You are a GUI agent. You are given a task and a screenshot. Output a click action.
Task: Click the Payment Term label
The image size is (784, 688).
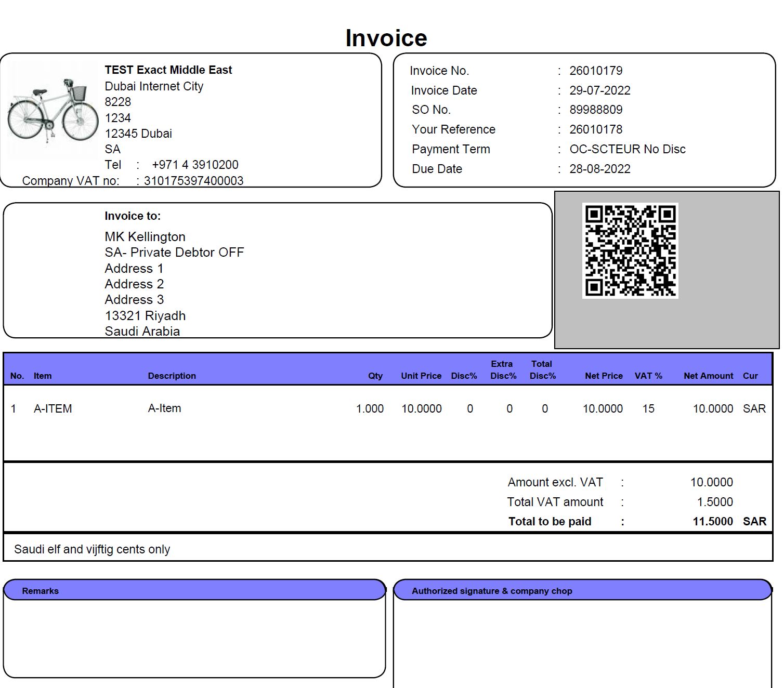point(451,149)
